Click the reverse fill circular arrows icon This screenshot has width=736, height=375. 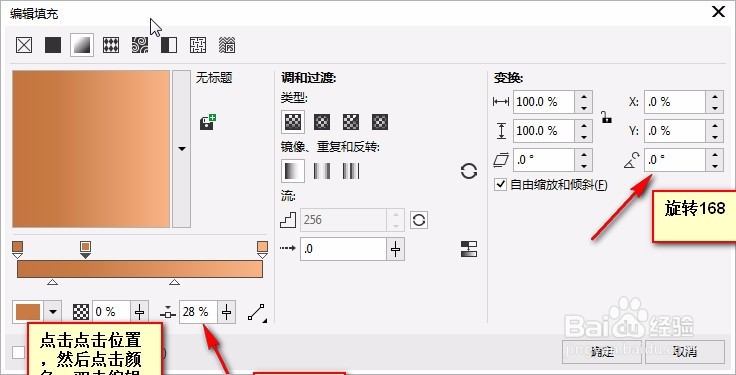tap(468, 171)
